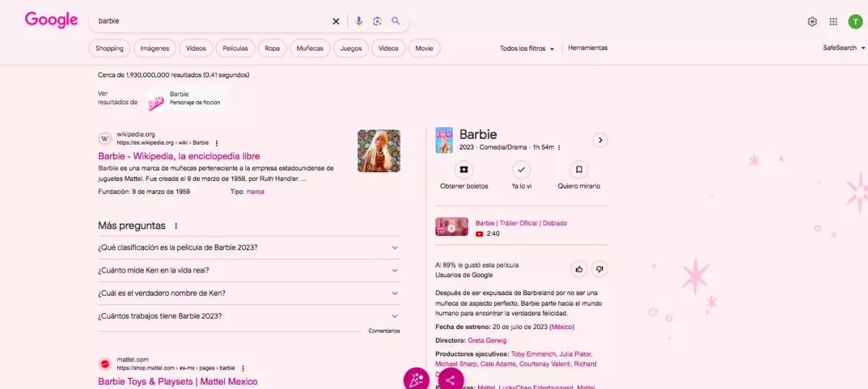
Task: Click the marca type link
Action: coord(255,192)
